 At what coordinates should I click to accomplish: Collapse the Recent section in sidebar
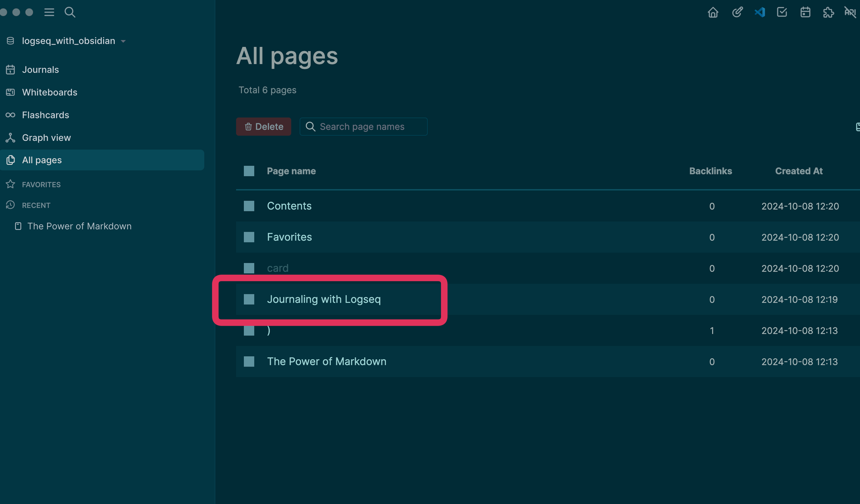point(36,205)
